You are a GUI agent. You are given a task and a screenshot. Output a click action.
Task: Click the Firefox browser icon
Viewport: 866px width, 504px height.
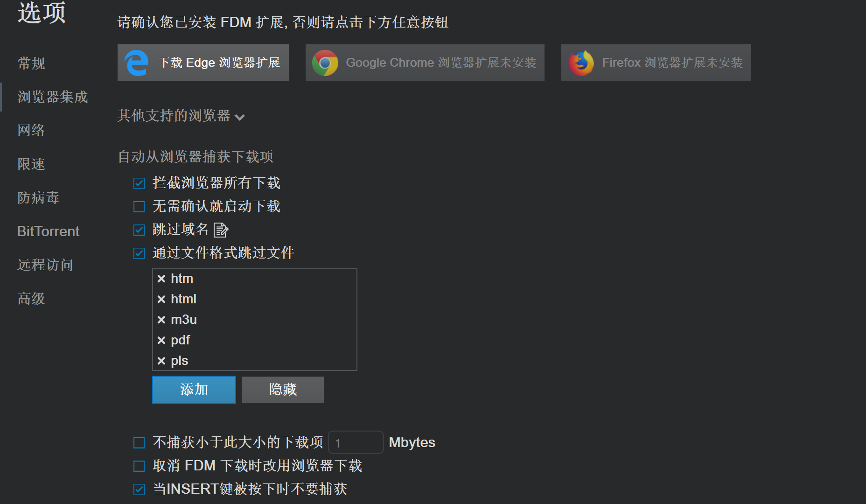pos(580,62)
